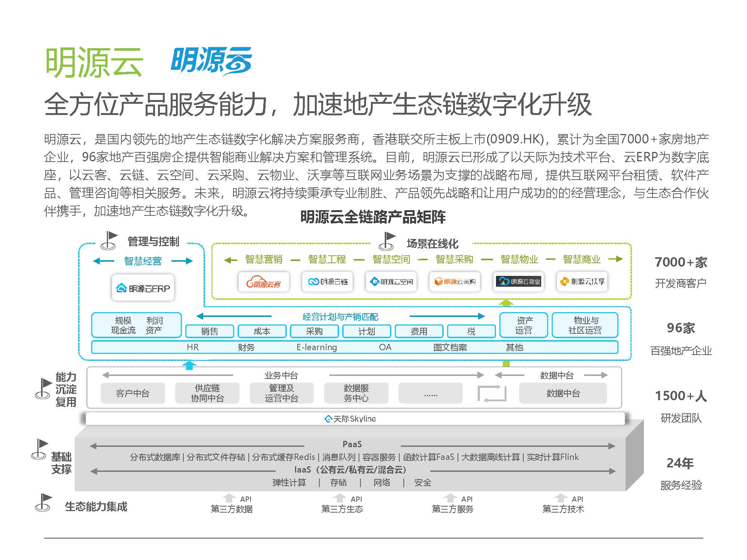Viewport: 747px width, 560px height.
Task: Click the 资产运营 box
Action: coord(524,325)
